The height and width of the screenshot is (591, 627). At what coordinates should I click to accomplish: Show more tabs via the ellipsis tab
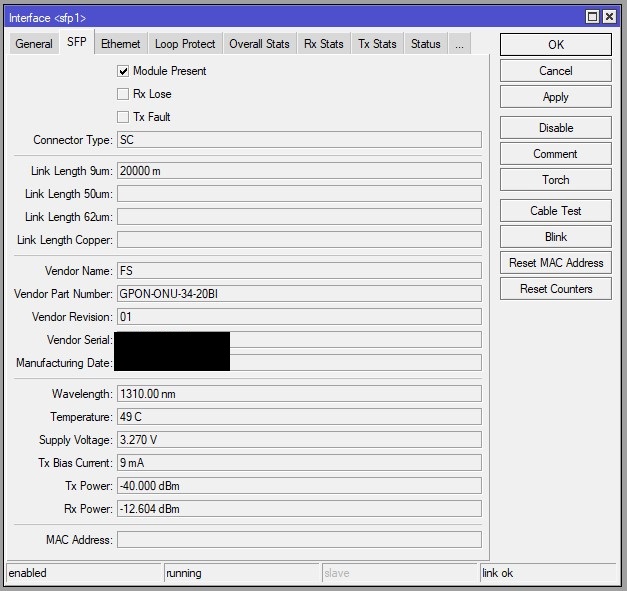(459, 44)
